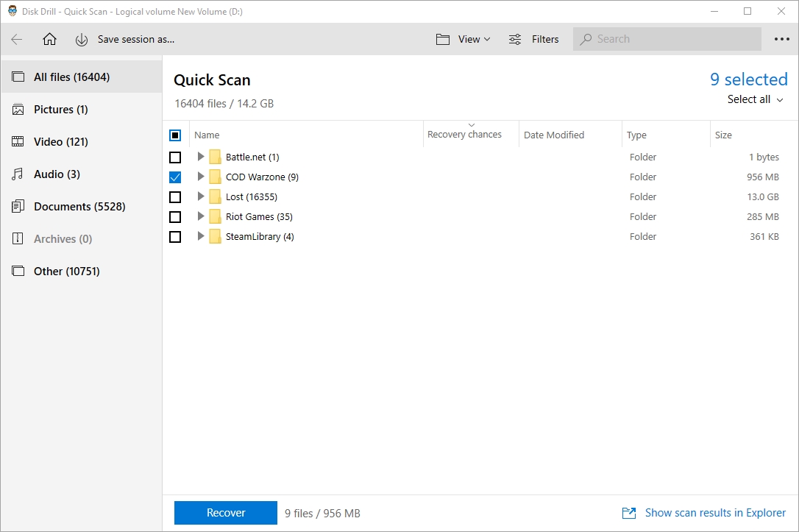Click the magnifier icon in search box

coord(586,39)
